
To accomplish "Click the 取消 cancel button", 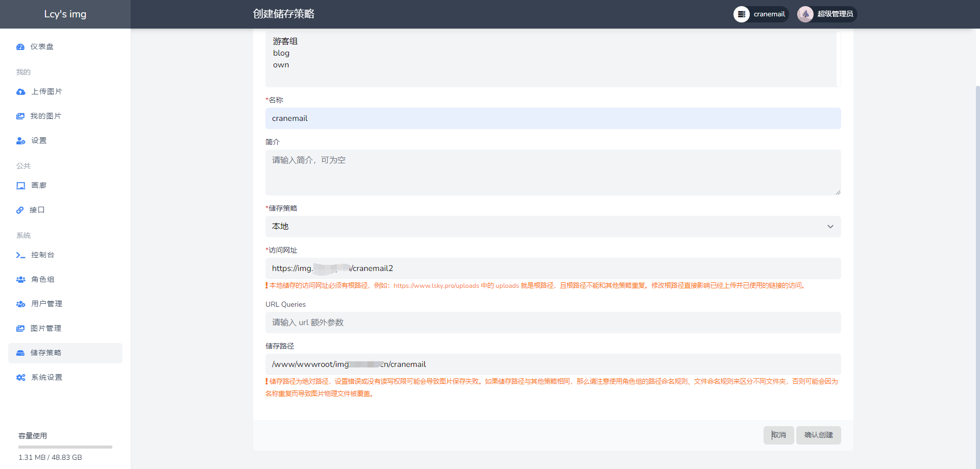I will point(778,435).
